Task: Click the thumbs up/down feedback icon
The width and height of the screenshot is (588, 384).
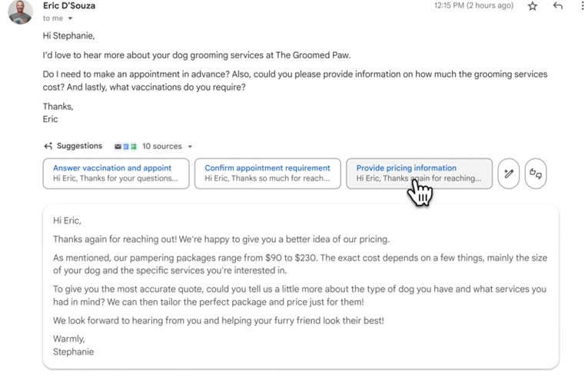Action: click(536, 174)
